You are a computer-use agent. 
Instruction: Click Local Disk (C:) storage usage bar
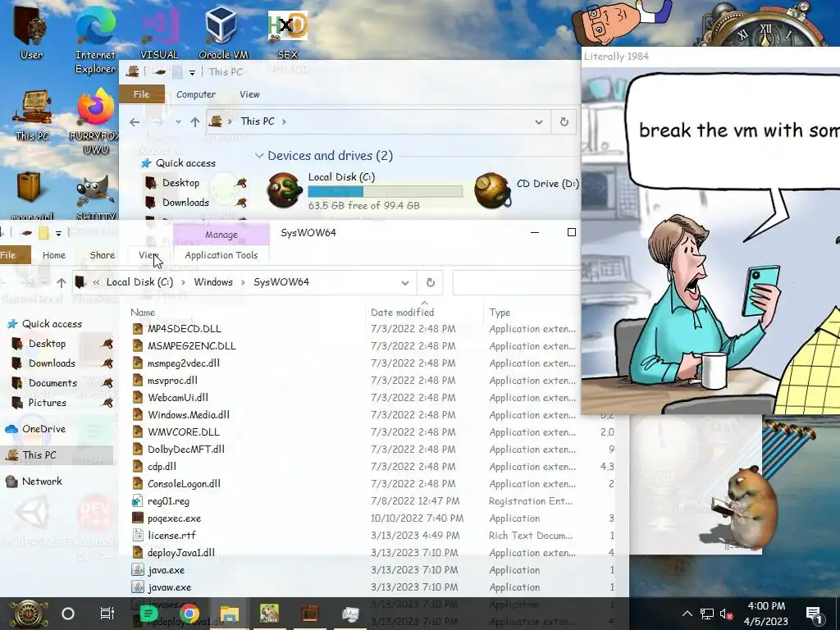pyautogui.click(x=386, y=191)
